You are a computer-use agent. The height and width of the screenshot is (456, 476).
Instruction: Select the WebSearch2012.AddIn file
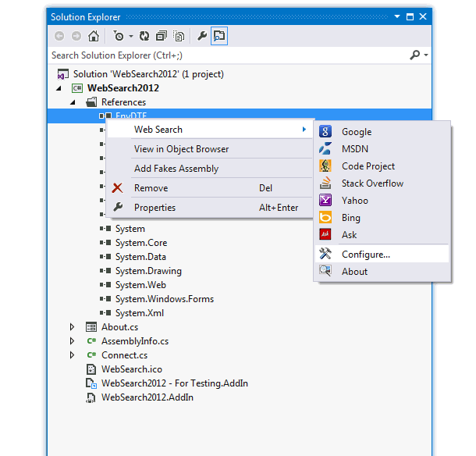coord(147,397)
